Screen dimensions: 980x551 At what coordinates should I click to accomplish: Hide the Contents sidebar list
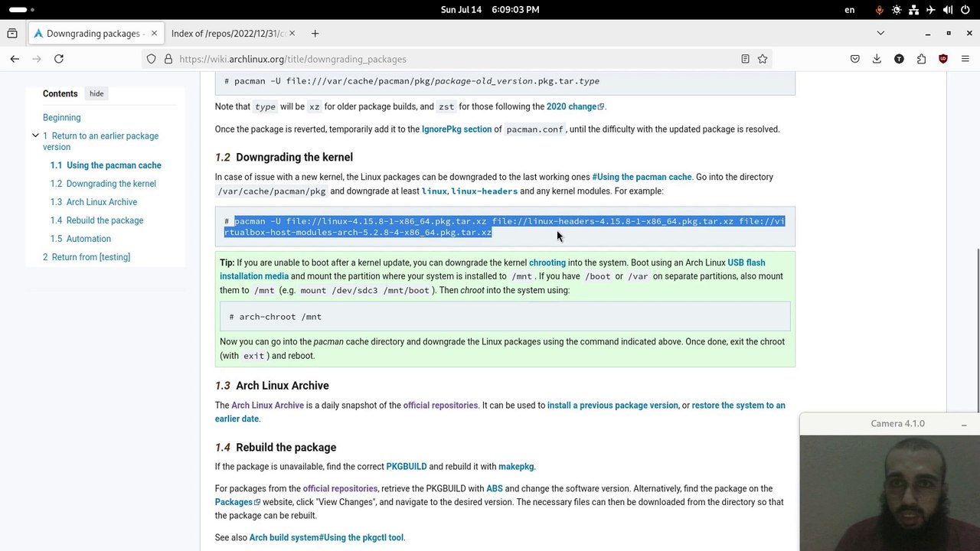[x=96, y=93]
